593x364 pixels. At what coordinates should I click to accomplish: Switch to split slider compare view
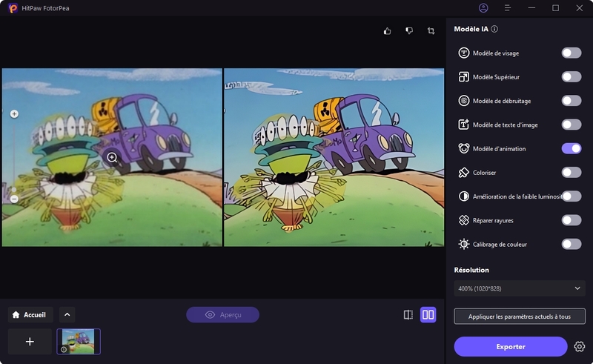click(408, 315)
